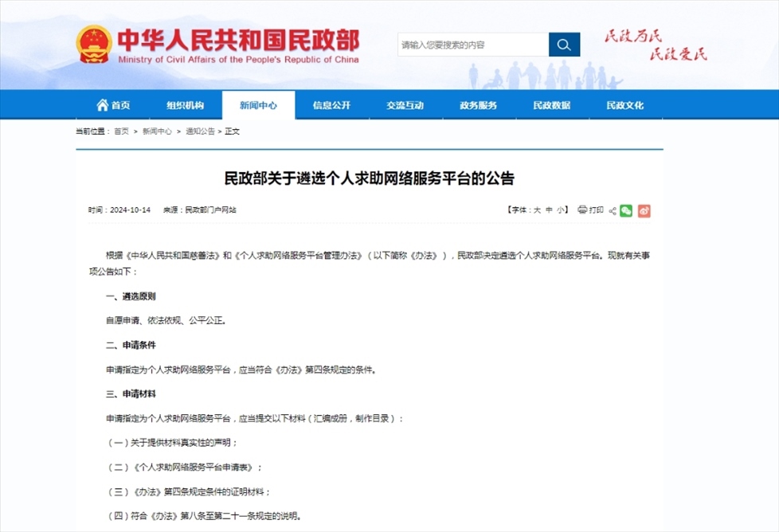Open the 民政文化 navigation item

coord(624,105)
